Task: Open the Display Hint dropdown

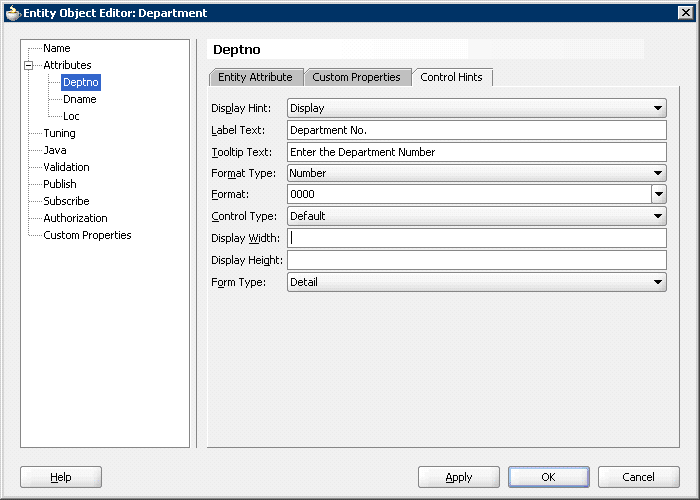Action: pos(658,108)
